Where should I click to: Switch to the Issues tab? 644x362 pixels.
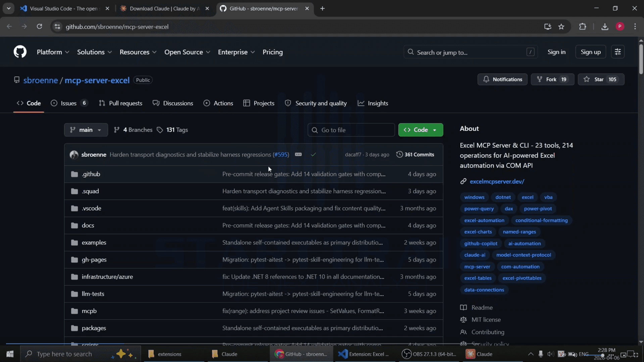69,103
